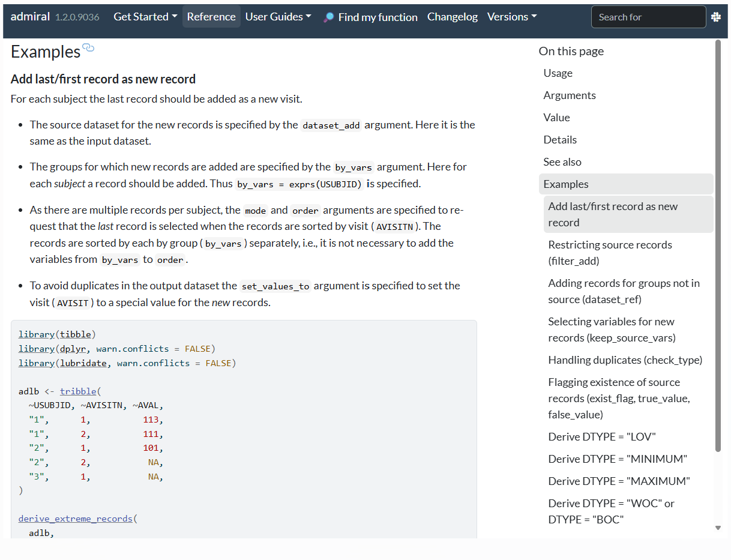Image resolution: width=731 pixels, height=560 pixels.
Task: Focus the Search for input field
Action: click(648, 17)
